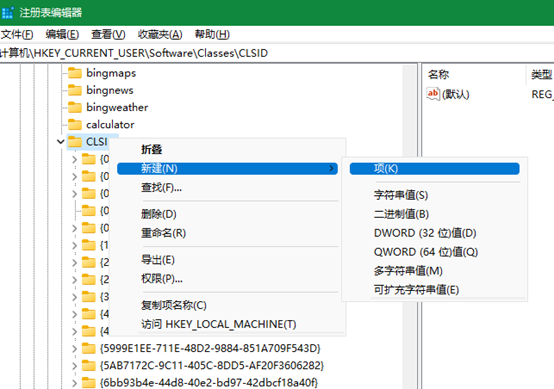Select 字符串值(S) in the submenu
Viewport: 554px width, 389px height.
tap(435, 195)
